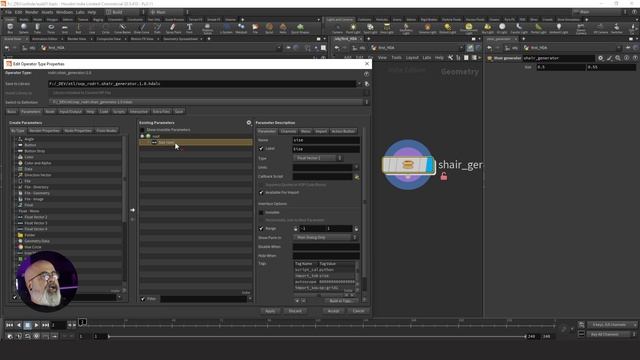Click the unlocked padlock badge on the node
The width and height of the screenshot is (640, 360).
coord(444,176)
